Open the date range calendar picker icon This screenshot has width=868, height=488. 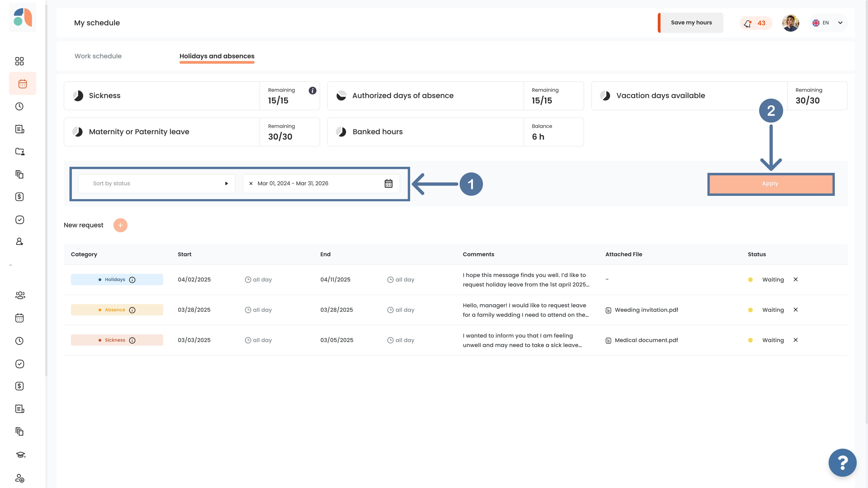tap(388, 183)
